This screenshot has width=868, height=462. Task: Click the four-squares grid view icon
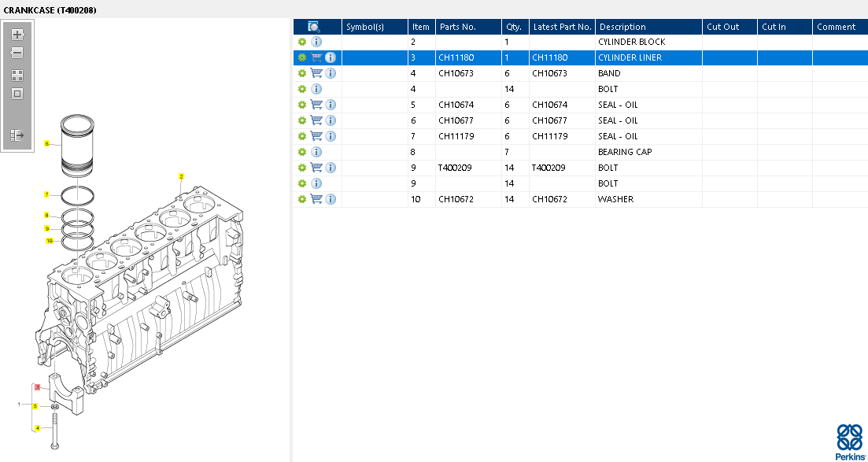click(17, 76)
